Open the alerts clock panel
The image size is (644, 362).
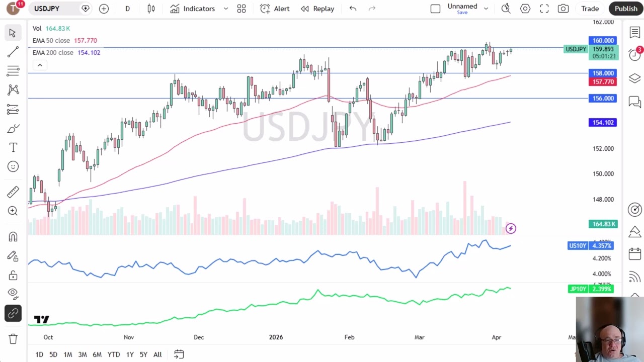click(x=634, y=54)
